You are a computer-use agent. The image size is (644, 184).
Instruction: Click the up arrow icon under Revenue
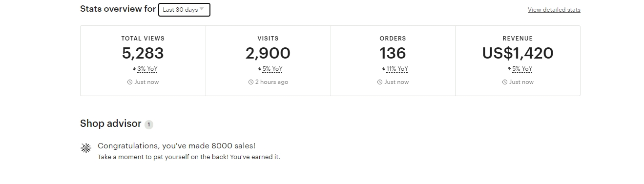click(509, 69)
